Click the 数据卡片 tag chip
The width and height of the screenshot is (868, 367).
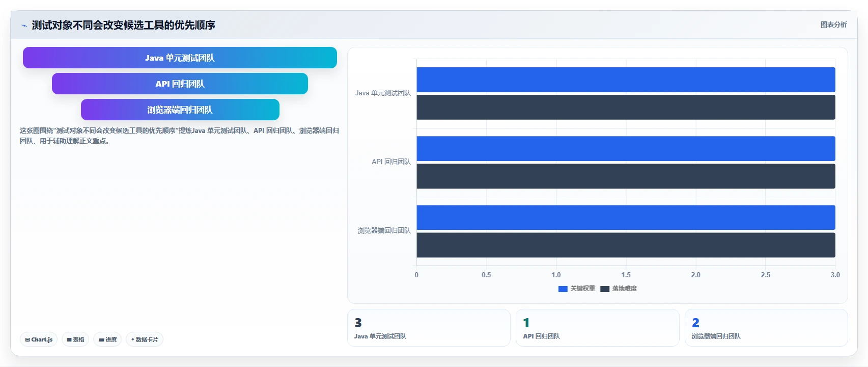[x=145, y=339]
